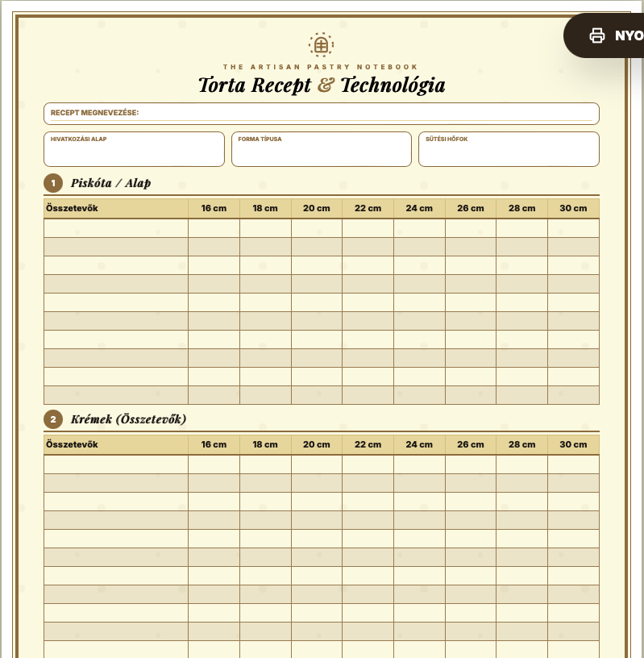Click 30 cm header in Piskóta table
644x658 pixels.
[574, 208]
